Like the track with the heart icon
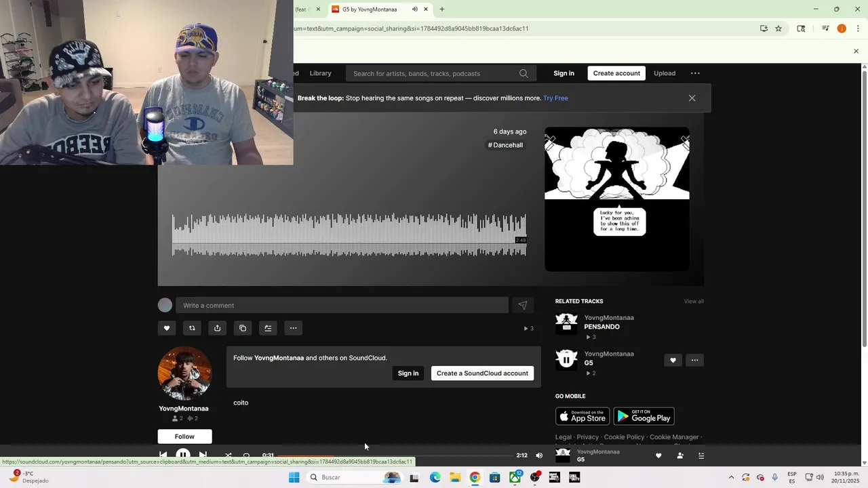The image size is (868, 488). 167,328
